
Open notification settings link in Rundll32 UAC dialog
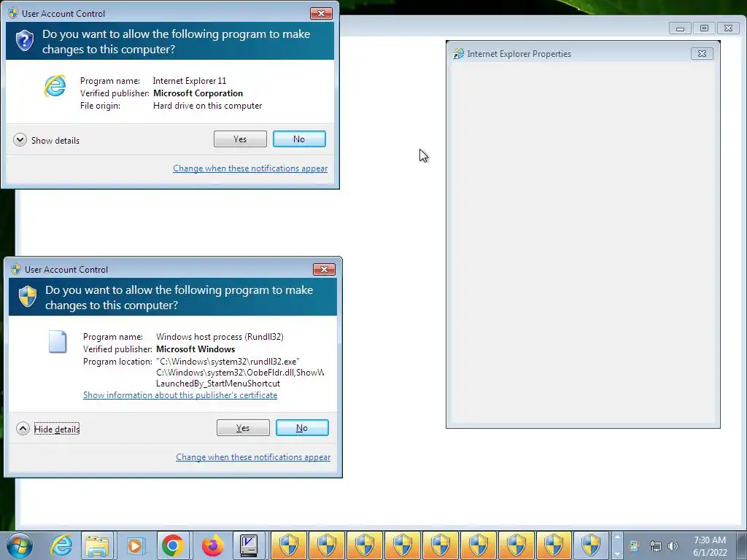(x=253, y=456)
